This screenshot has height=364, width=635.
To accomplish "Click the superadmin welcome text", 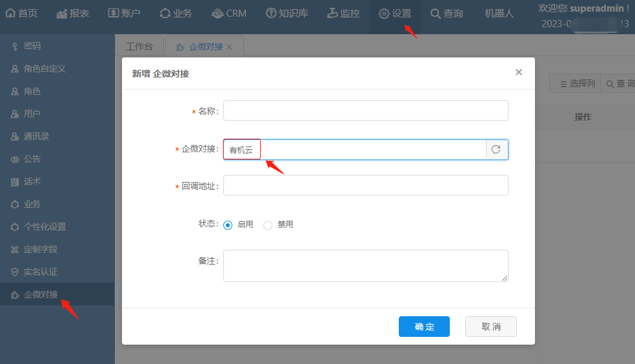I will point(583,8).
